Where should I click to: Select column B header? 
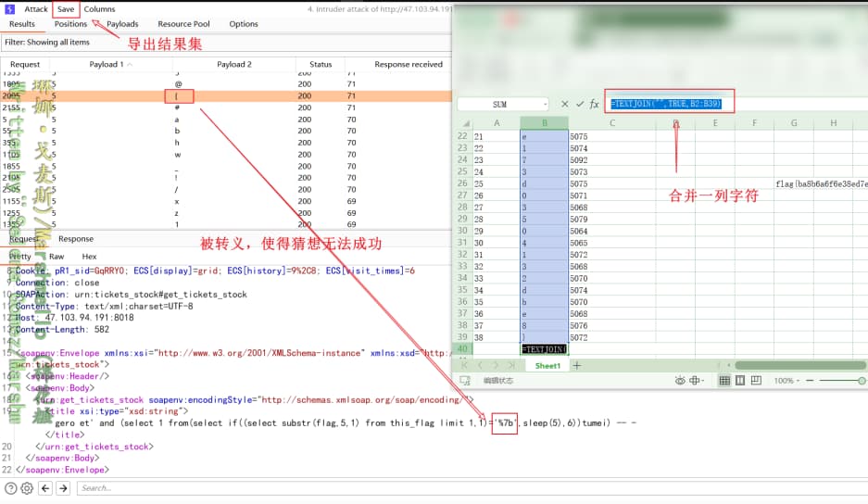544,123
